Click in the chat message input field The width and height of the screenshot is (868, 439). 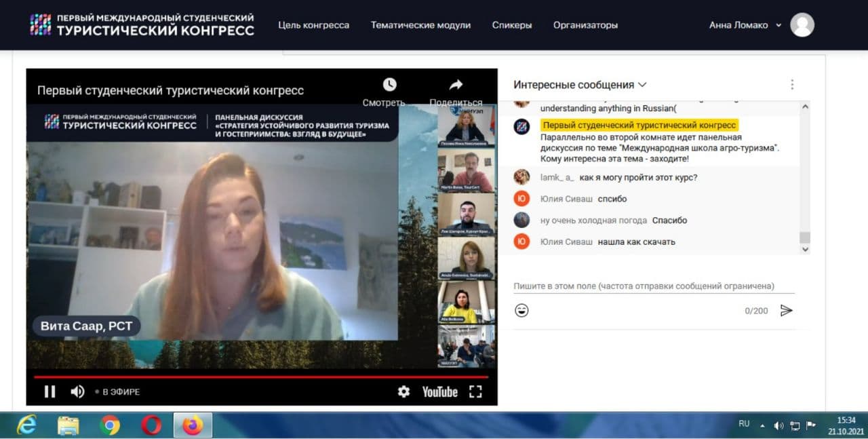click(654, 286)
